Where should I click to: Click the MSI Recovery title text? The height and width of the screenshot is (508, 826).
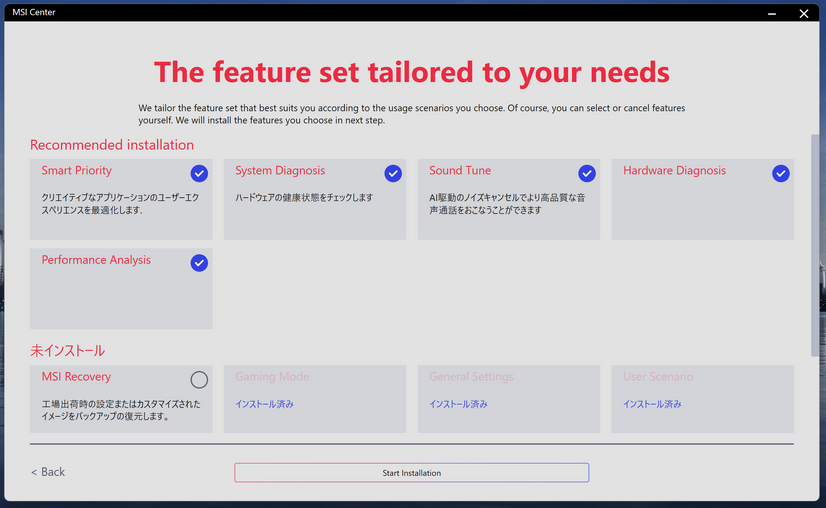pyautogui.click(x=76, y=377)
